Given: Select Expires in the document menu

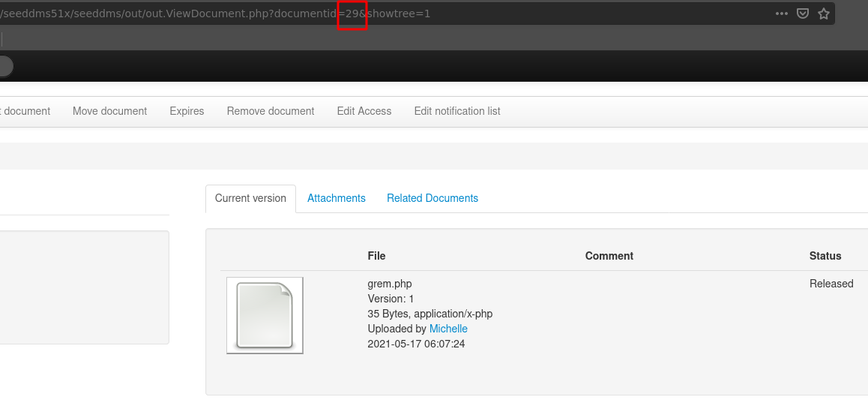Looking at the screenshot, I should (x=187, y=111).
